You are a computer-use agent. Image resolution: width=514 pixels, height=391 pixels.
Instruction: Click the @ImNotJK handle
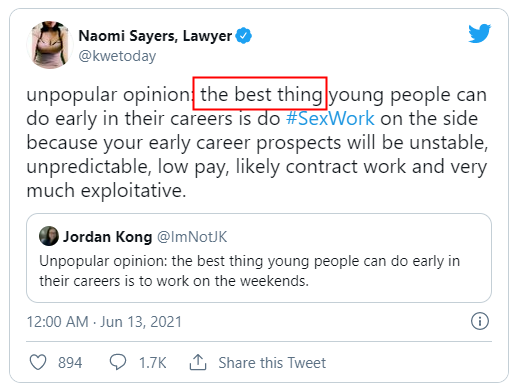(x=192, y=237)
